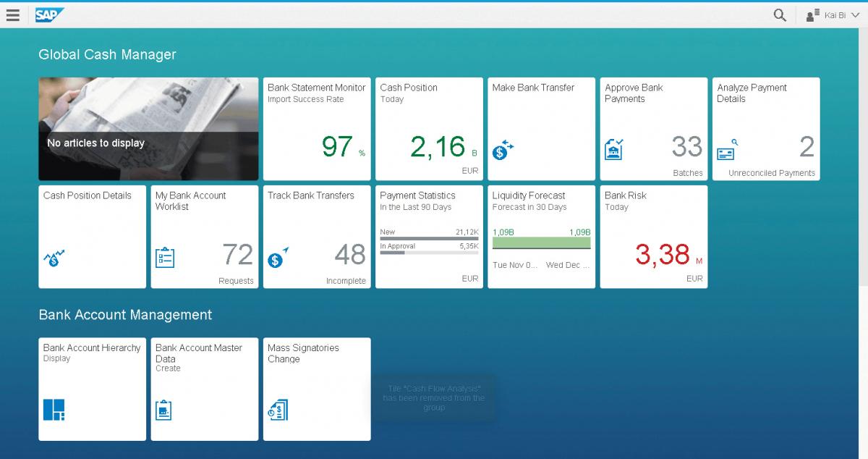The image size is (868, 459).
Task: Click the Approve Bank Payments bank icon
Action: (x=613, y=150)
